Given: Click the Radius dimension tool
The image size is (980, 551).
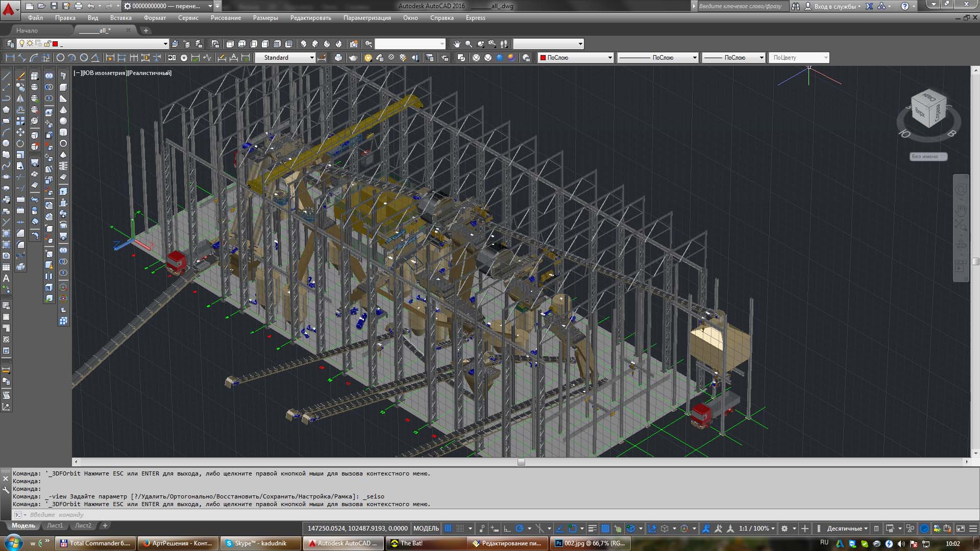Looking at the screenshot, I should point(60,58).
